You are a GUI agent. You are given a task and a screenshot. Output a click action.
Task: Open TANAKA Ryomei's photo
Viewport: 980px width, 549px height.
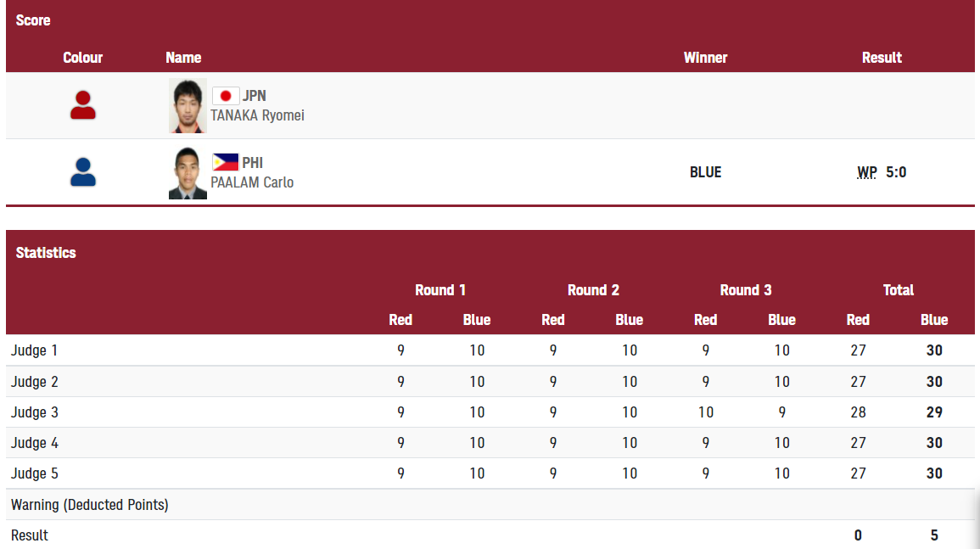[188, 106]
